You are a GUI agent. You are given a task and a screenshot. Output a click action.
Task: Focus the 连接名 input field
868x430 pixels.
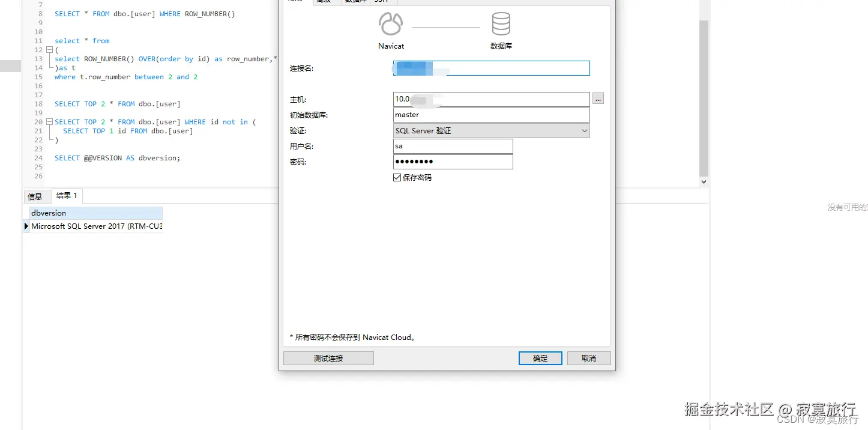coord(492,68)
